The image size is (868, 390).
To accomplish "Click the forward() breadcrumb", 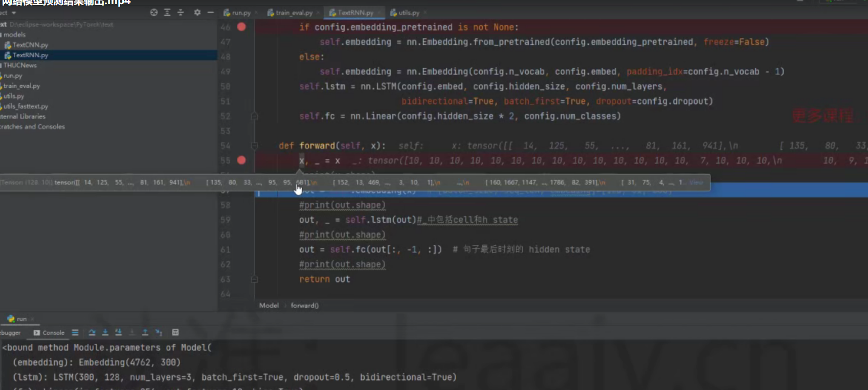I will coord(304,306).
